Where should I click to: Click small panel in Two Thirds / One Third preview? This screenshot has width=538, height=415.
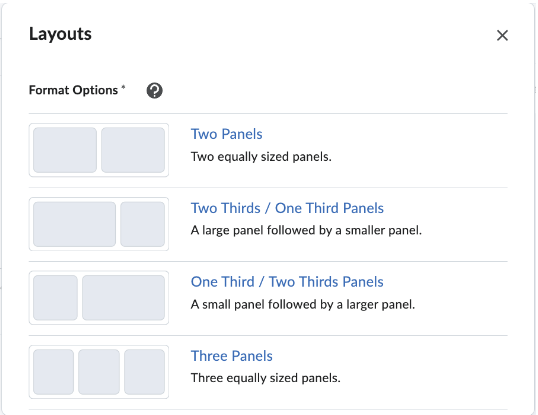coord(142,224)
